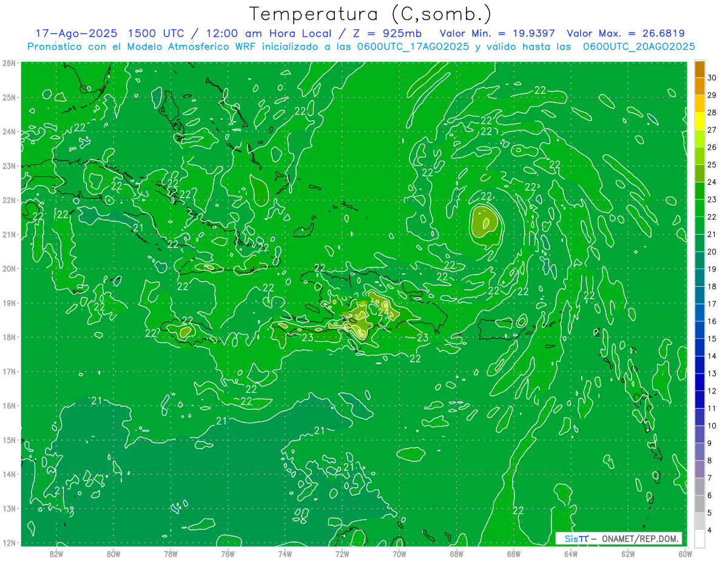Click the 25N latitude label
The height and width of the screenshot is (562, 728).
tap(9, 97)
